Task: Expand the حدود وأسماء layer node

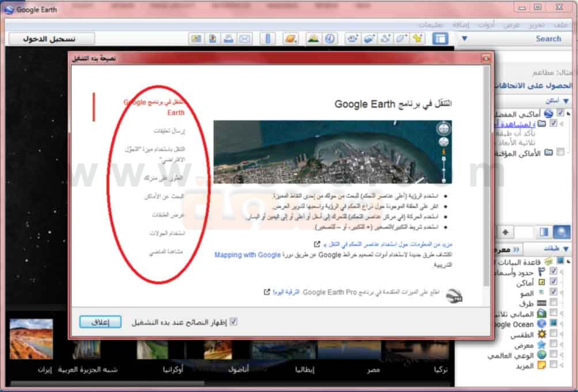Action: point(562,272)
